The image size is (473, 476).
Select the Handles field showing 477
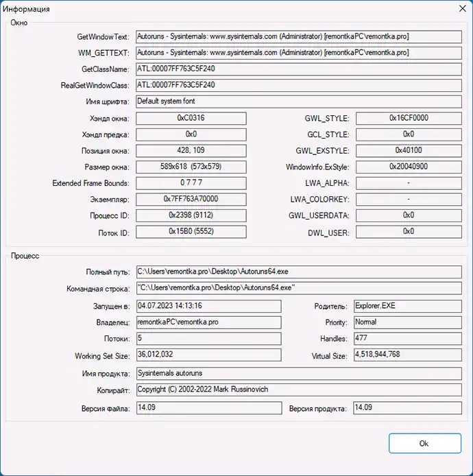(408, 339)
